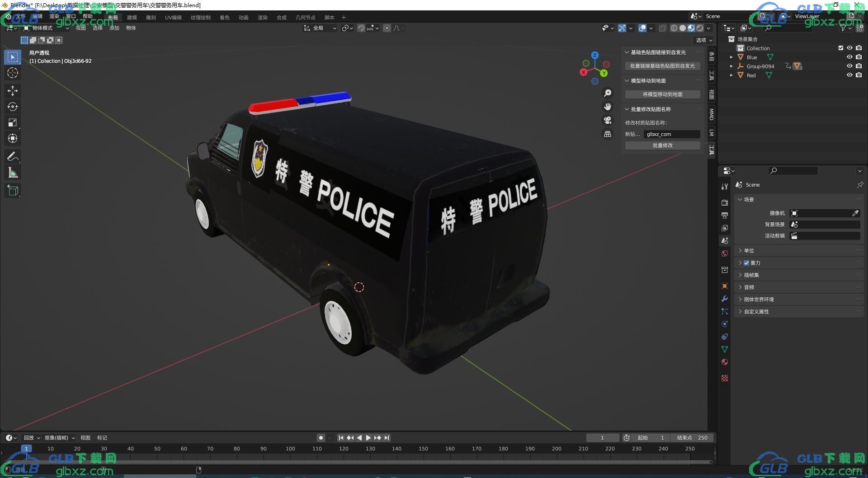Viewport: 868px width, 478px height.
Task: Toggle the 重力 gravity checkbox
Action: 746,263
